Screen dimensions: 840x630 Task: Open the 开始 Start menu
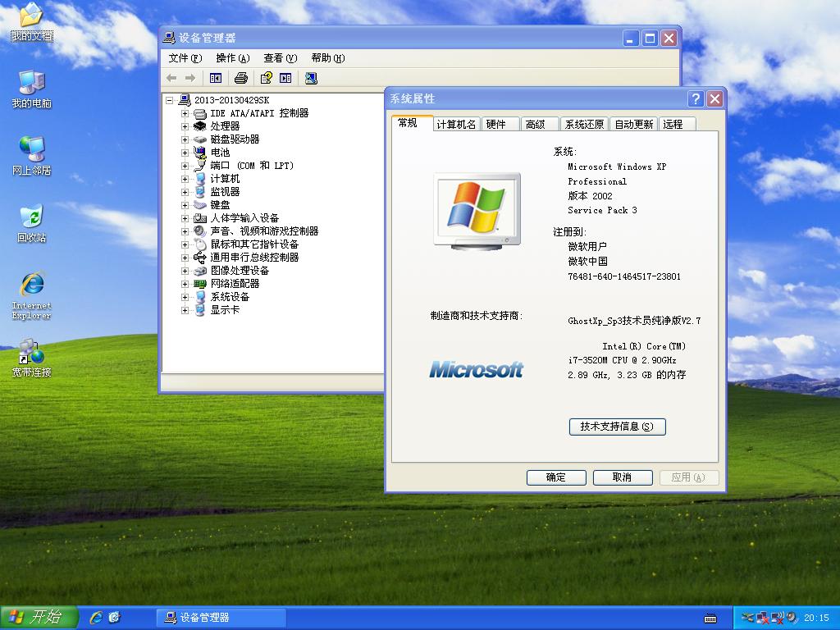[x=39, y=618]
